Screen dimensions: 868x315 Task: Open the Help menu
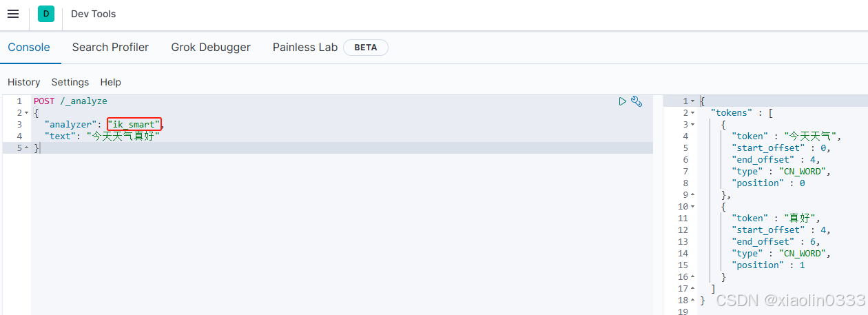pyautogui.click(x=110, y=82)
